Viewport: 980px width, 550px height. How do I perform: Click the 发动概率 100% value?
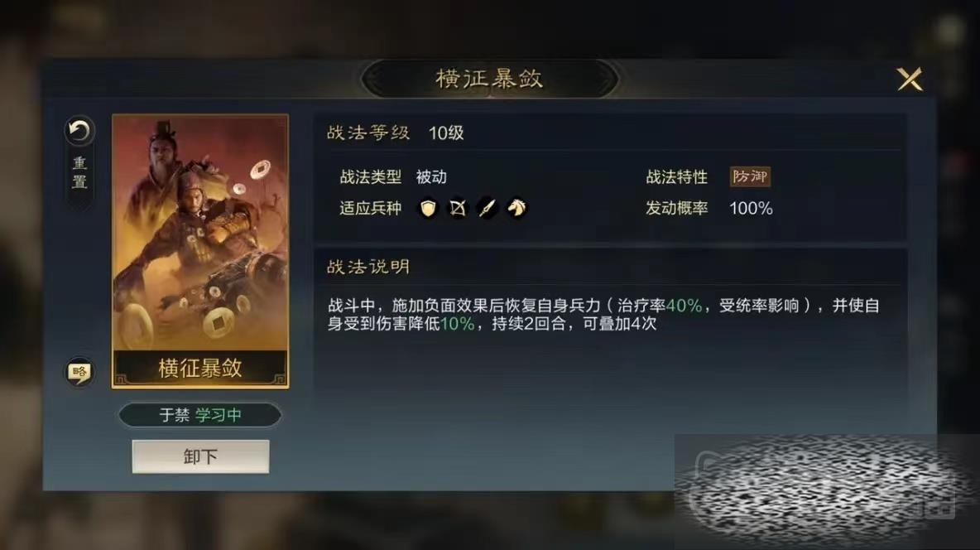pos(752,209)
